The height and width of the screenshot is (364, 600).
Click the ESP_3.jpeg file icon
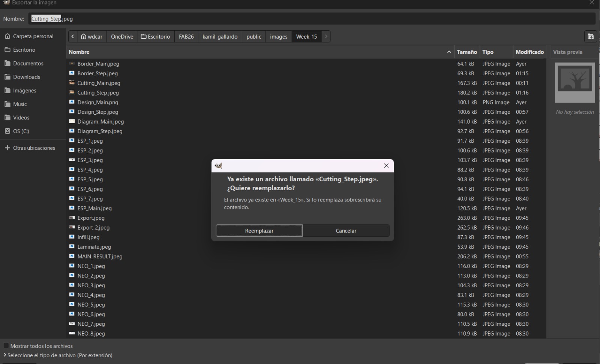pos(72,160)
